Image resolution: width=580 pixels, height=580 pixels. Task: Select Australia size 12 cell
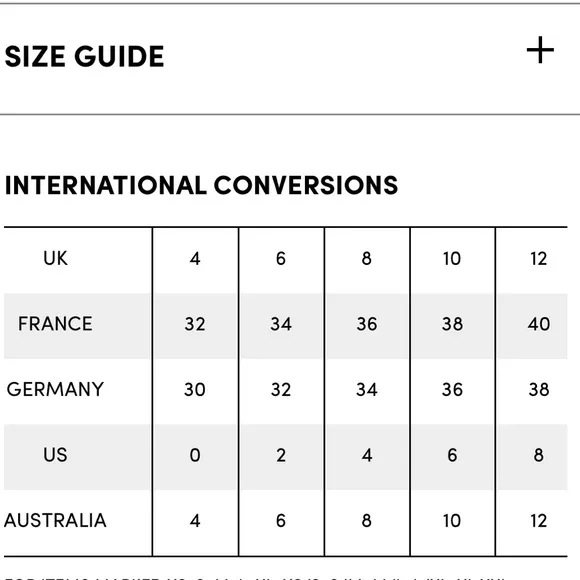coord(539,520)
